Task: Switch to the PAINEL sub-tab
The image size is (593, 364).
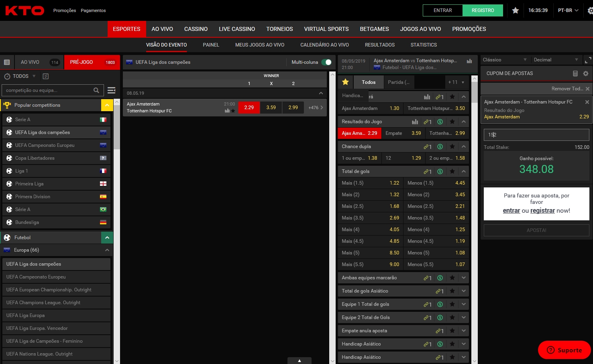Action: pyautogui.click(x=211, y=45)
